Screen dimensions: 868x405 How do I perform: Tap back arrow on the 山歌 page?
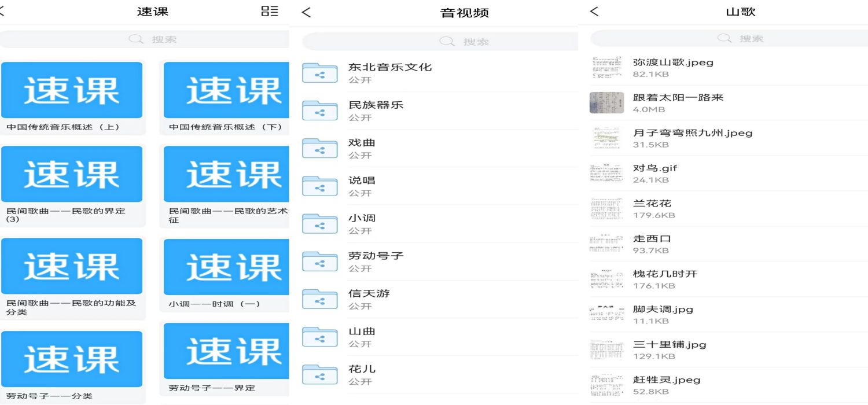(x=594, y=12)
